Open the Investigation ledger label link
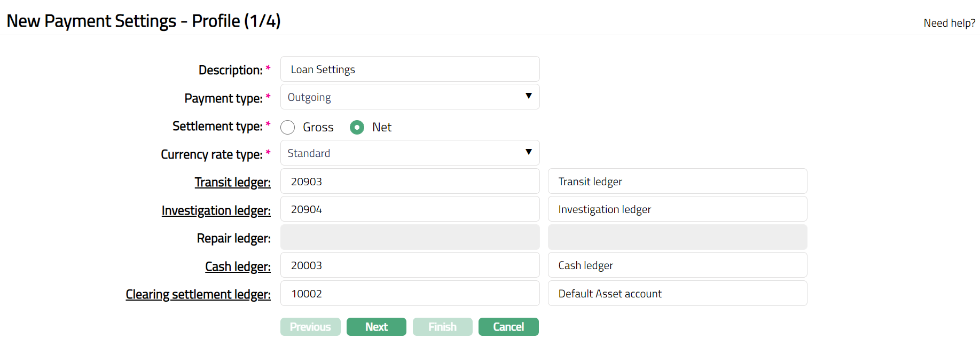980x346 pixels. pos(216,211)
